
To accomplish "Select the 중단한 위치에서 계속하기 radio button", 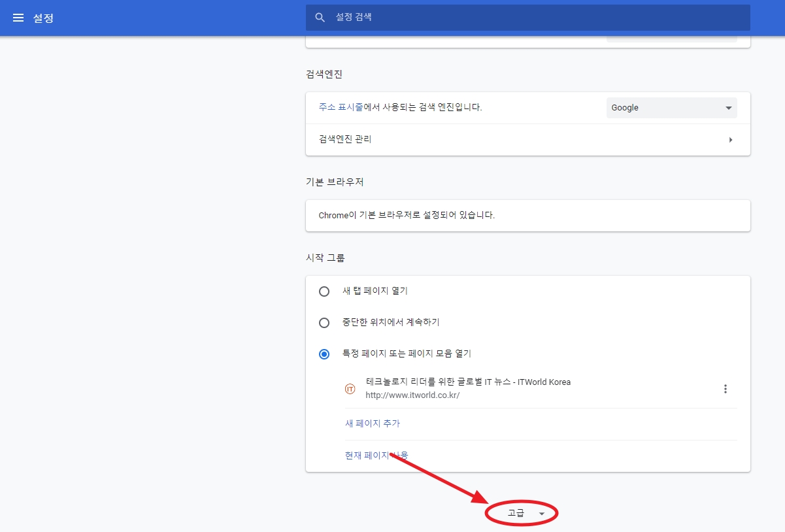I will [x=324, y=323].
